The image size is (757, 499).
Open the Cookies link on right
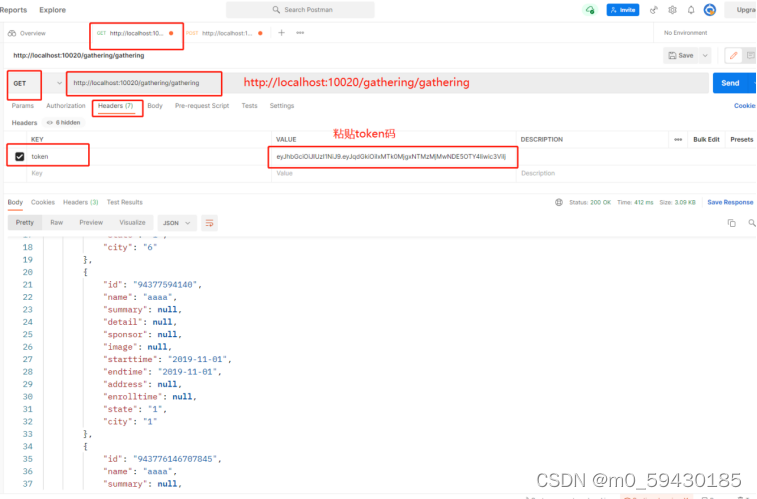coord(745,106)
